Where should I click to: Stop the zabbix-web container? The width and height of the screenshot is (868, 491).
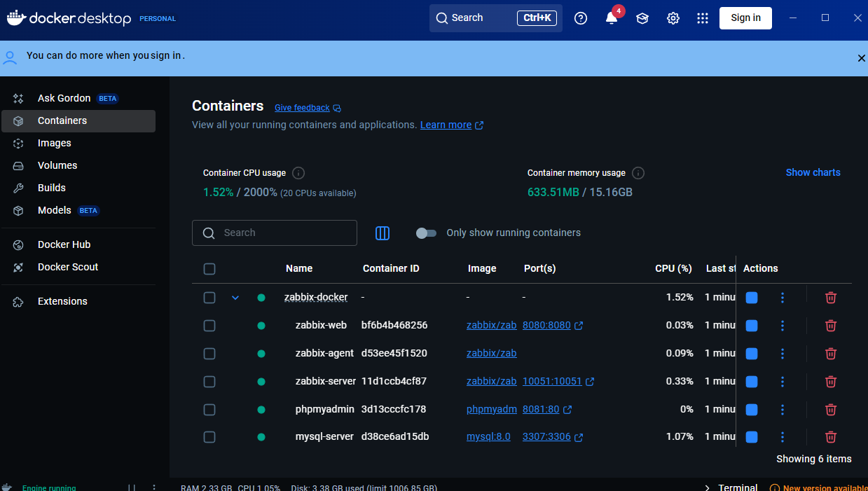[x=752, y=326]
